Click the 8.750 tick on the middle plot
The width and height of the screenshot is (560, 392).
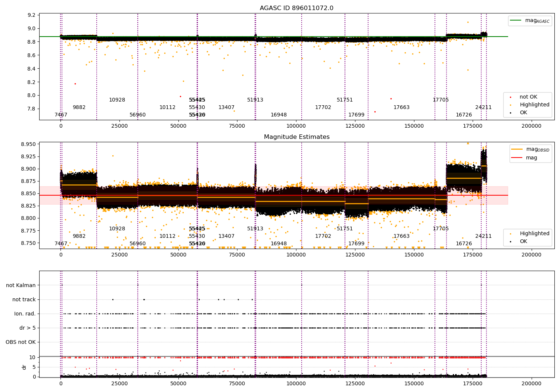(29, 243)
